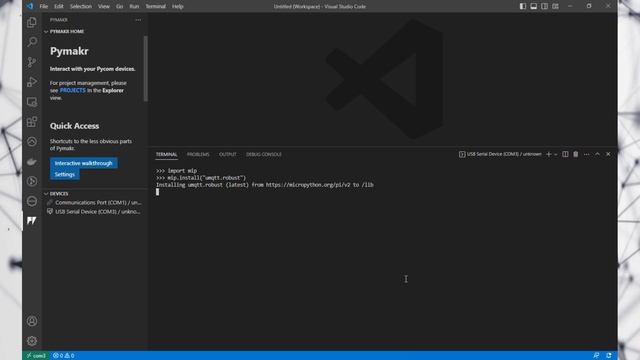640x360 pixels.
Task: Select USB Serial Device (COM3) device
Action: coord(94,211)
